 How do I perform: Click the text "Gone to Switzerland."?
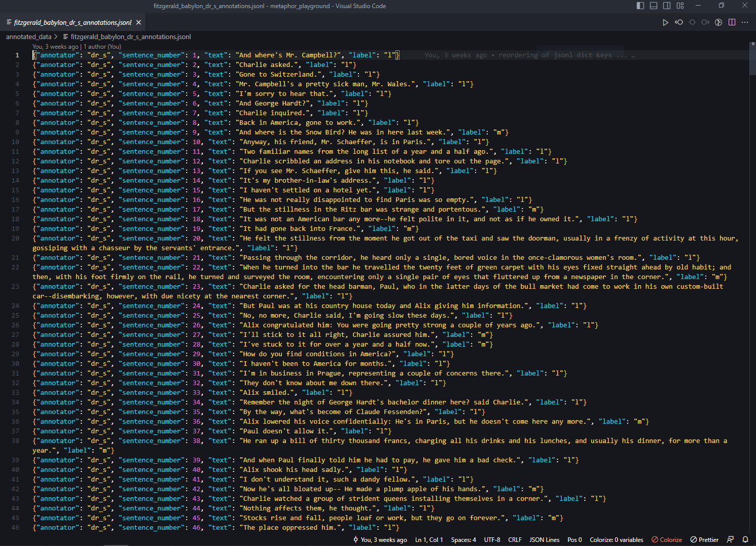coord(278,75)
